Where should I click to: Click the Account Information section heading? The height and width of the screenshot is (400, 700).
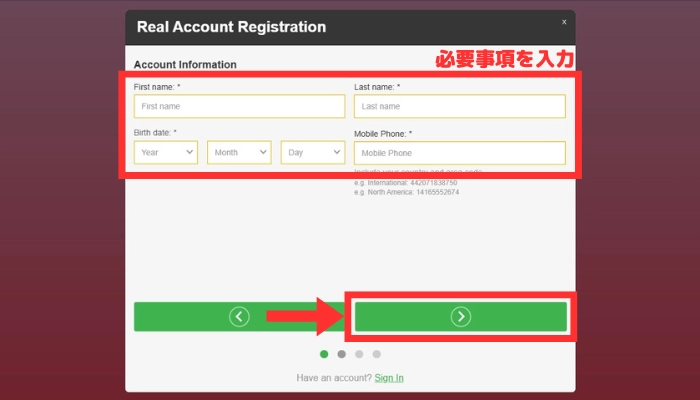tap(185, 64)
